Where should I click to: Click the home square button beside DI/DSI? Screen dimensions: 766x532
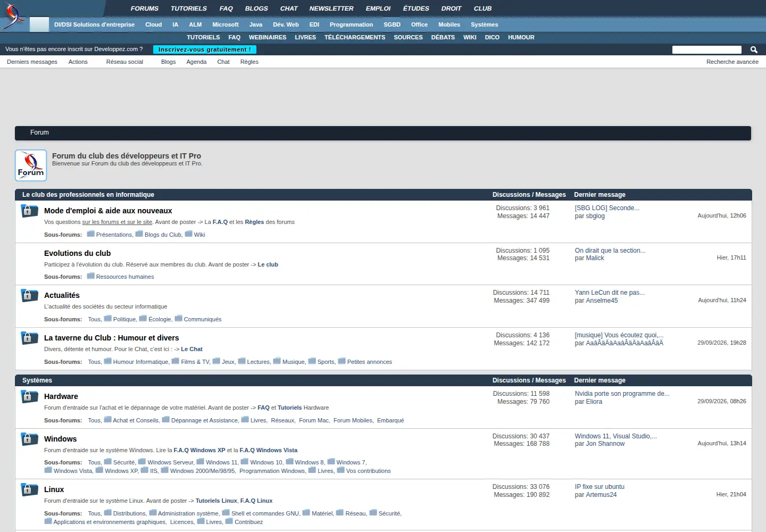coord(39,24)
